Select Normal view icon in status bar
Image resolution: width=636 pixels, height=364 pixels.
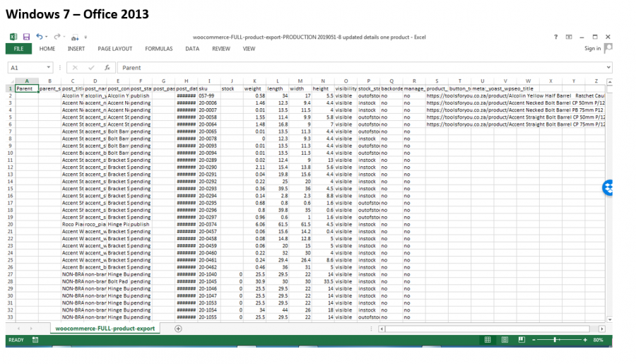point(488,340)
